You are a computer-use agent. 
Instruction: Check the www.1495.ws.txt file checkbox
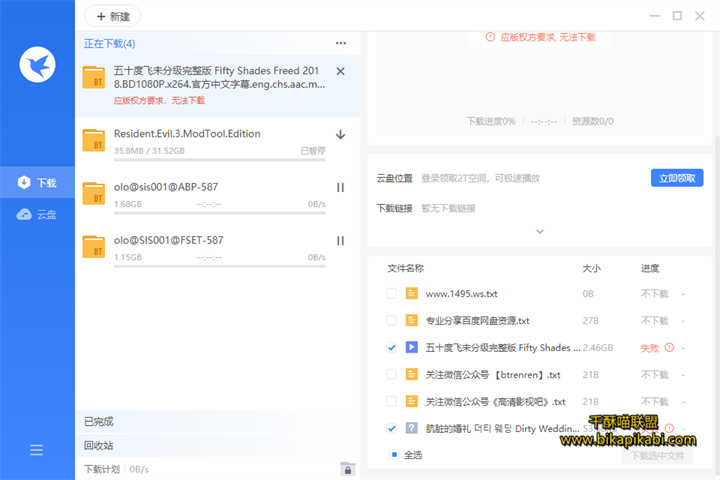(391, 294)
